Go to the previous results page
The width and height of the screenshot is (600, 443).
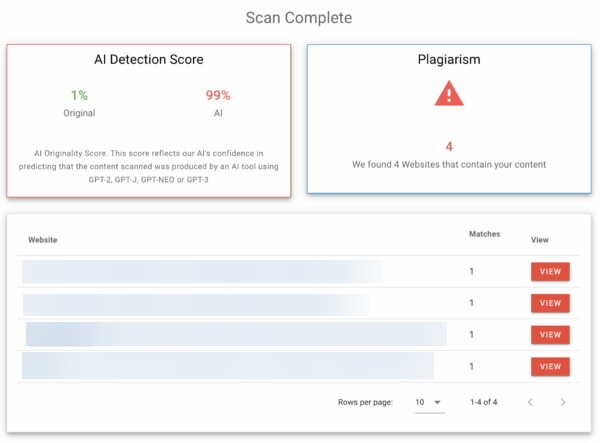click(530, 402)
